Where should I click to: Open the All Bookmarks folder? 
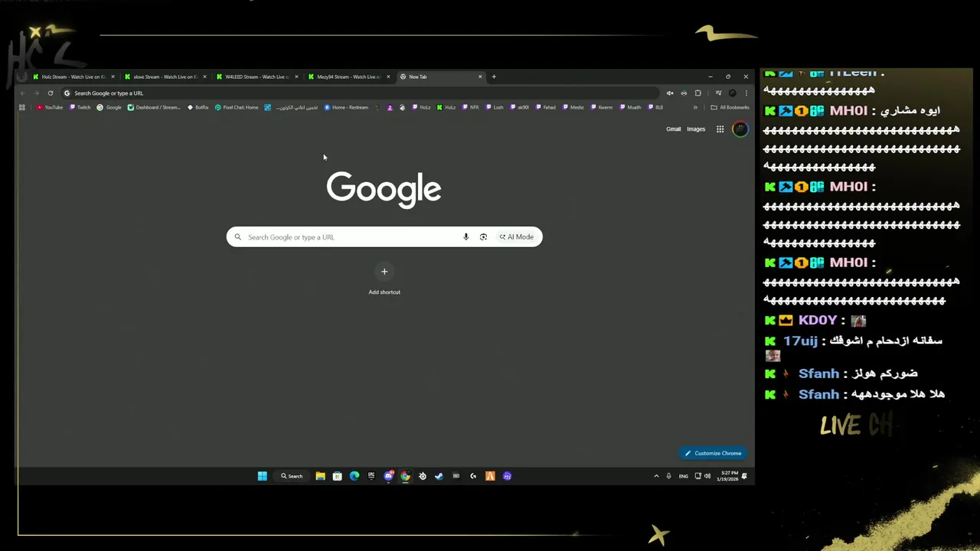(x=730, y=107)
